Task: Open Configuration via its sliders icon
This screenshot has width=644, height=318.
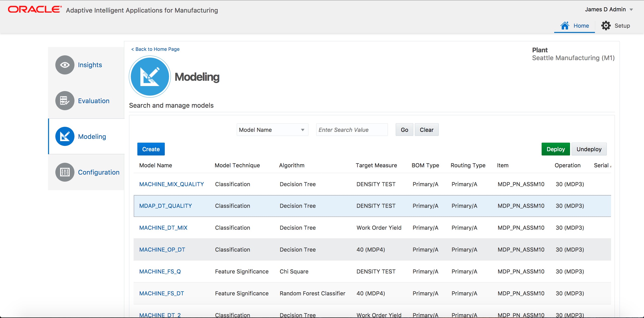Action: click(65, 172)
